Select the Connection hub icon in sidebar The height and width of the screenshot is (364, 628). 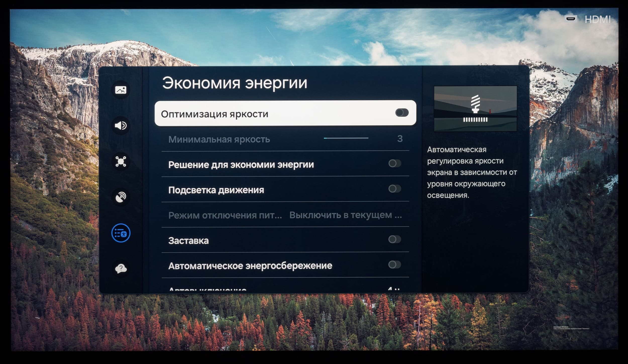pos(121,161)
